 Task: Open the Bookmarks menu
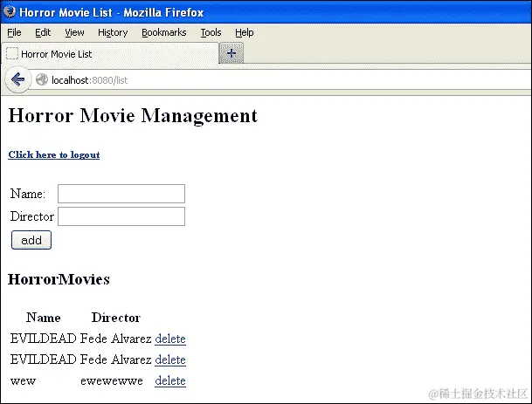pos(164,32)
